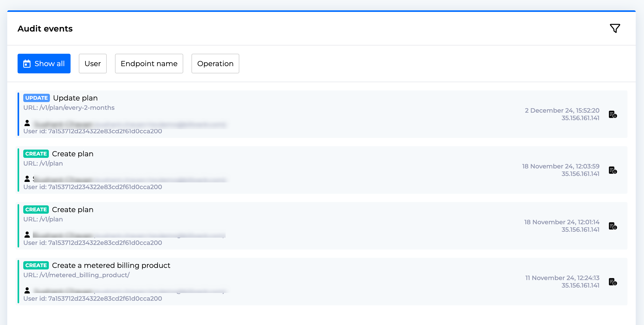The width and height of the screenshot is (644, 325).
Task: Click the UPDATE badge on Update plan
Action: pos(36,98)
